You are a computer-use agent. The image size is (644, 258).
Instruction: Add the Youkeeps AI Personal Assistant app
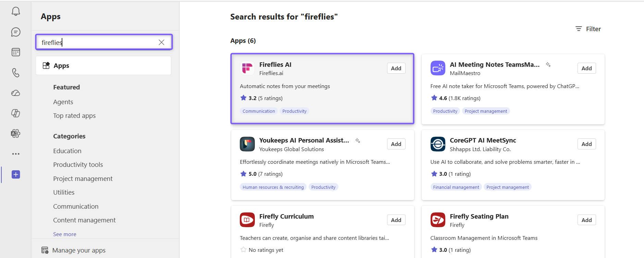tap(396, 144)
